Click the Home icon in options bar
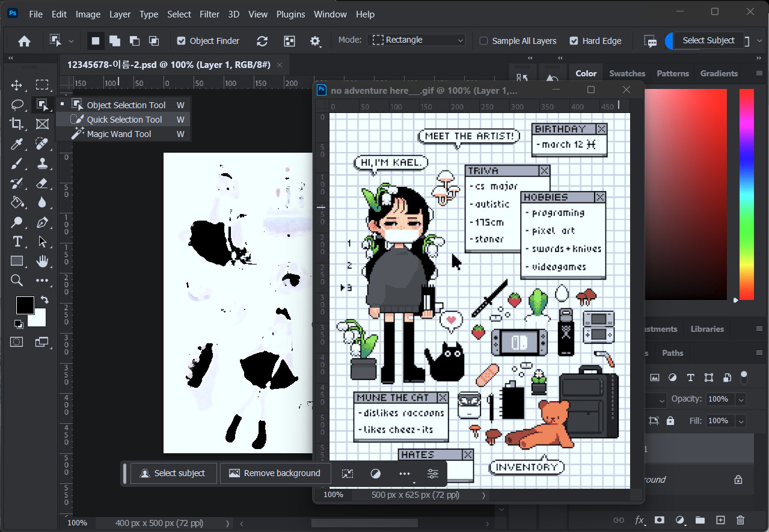 (24, 41)
